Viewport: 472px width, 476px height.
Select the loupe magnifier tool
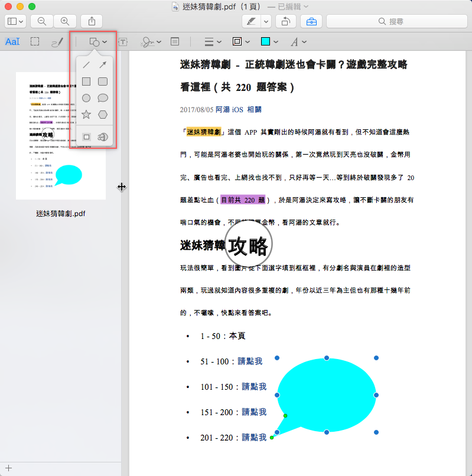click(x=103, y=136)
